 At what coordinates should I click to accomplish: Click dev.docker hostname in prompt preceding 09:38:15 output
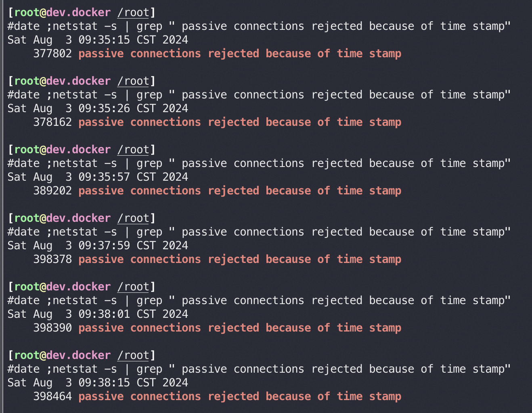pyautogui.click(x=78, y=355)
